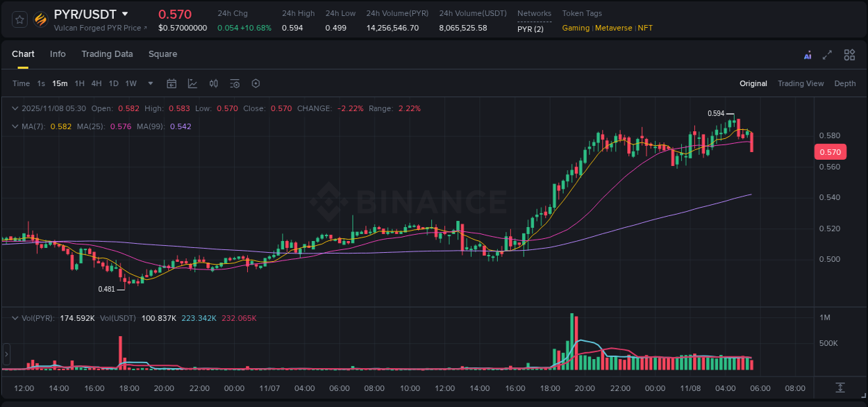Open the Info tab
Viewport: 868px width, 407px height.
point(58,53)
